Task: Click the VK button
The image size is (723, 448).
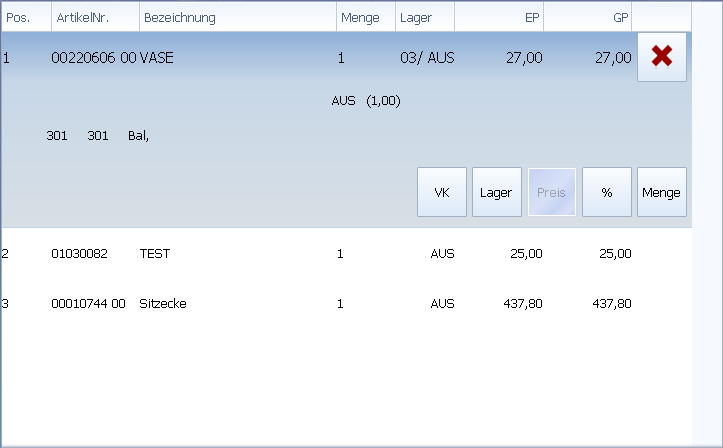Action: click(x=442, y=192)
